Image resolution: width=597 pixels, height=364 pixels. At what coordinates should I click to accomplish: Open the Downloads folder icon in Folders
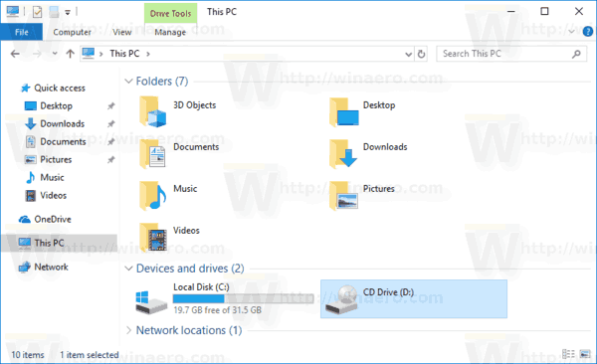343,153
